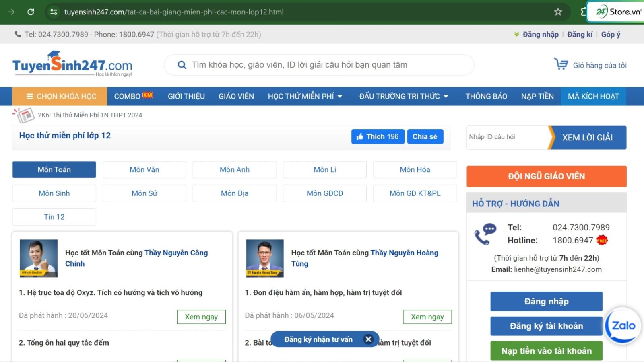Click the telephone icon in top bar

pos(18,34)
